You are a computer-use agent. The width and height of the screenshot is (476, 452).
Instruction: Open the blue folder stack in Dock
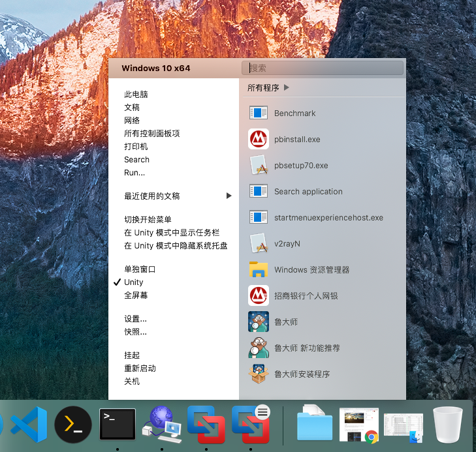tap(315, 423)
